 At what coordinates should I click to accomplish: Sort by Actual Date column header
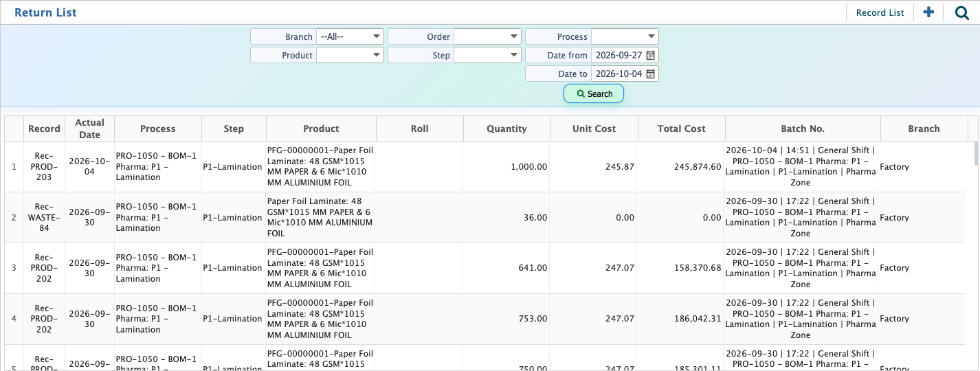coord(89,128)
